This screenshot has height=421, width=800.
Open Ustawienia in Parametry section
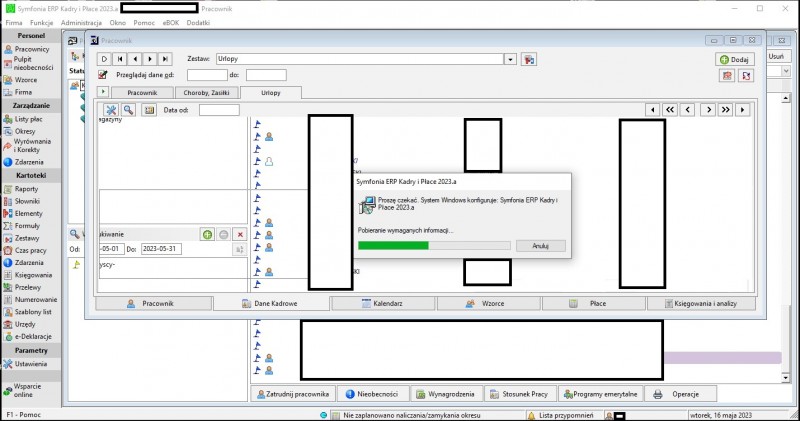(x=25, y=364)
